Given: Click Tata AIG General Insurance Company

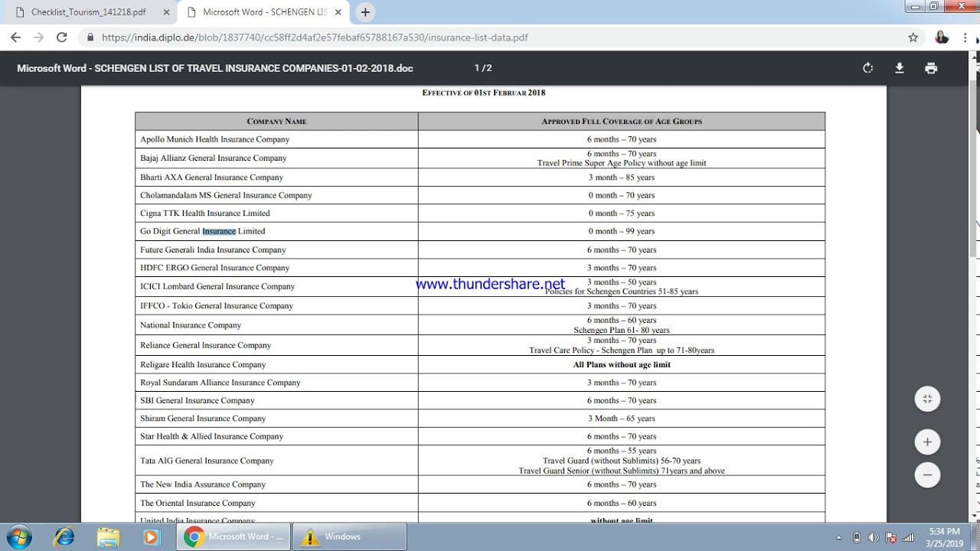Looking at the screenshot, I should (x=207, y=461).
